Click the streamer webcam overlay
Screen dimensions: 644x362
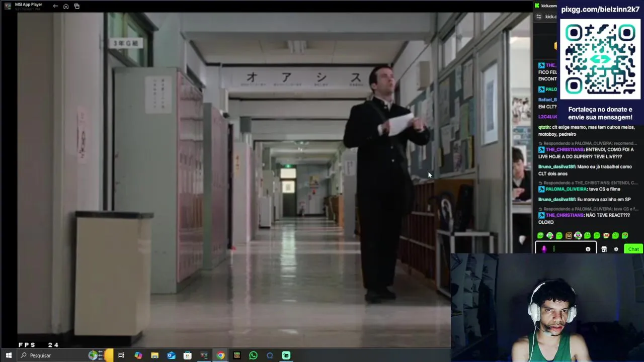click(x=547, y=308)
